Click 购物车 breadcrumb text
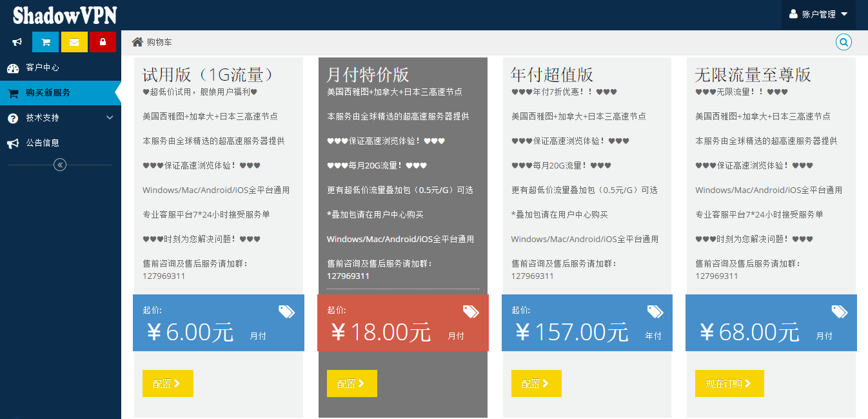This screenshot has height=419, width=868. [x=159, y=42]
